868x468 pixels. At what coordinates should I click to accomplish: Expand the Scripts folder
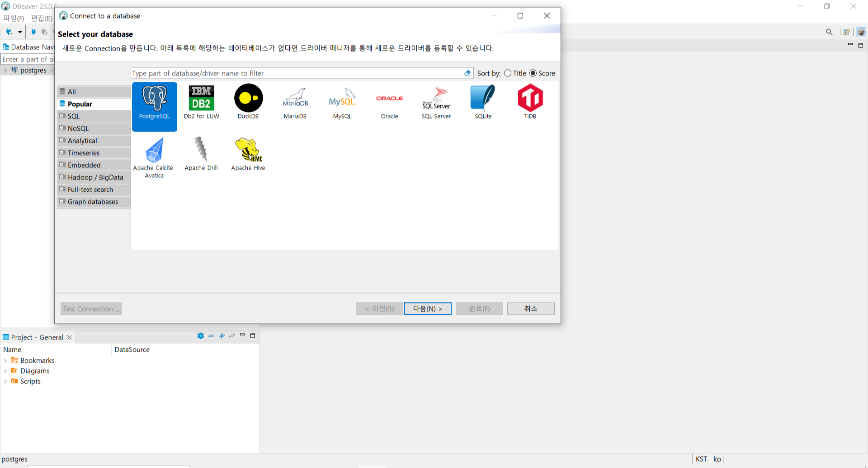click(x=5, y=381)
